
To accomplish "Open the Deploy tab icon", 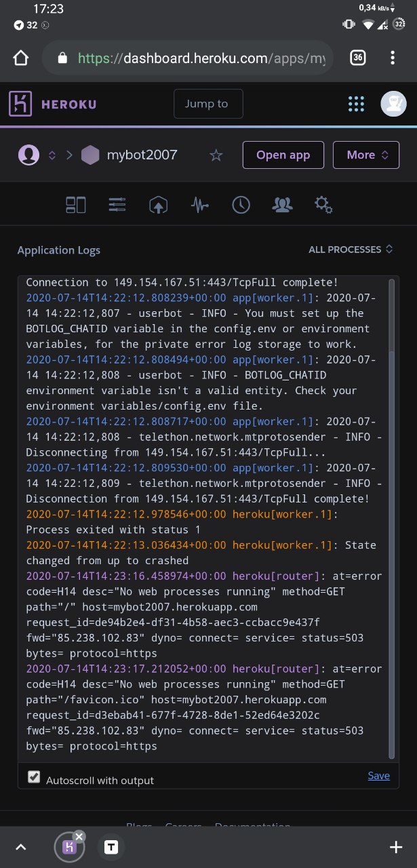I will [158, 205].
